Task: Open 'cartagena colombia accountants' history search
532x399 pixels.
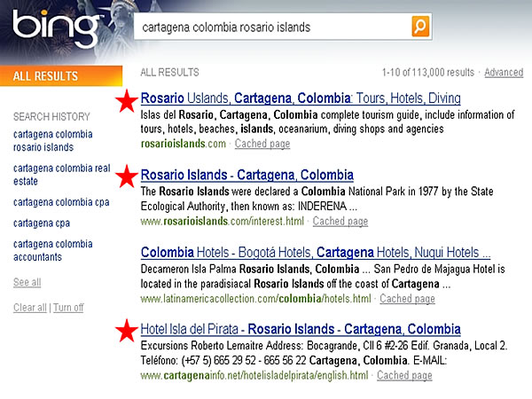Action: 53,250
